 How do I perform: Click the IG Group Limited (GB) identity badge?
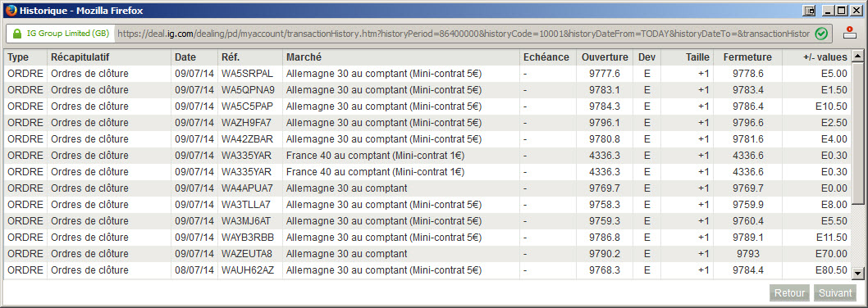click(61, 34)
